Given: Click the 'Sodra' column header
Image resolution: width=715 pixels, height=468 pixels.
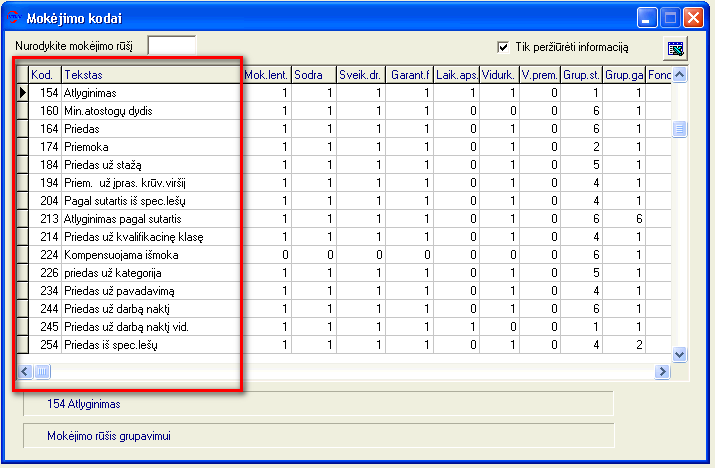Looking at the screenshot, I should click(x=314, y=75).
